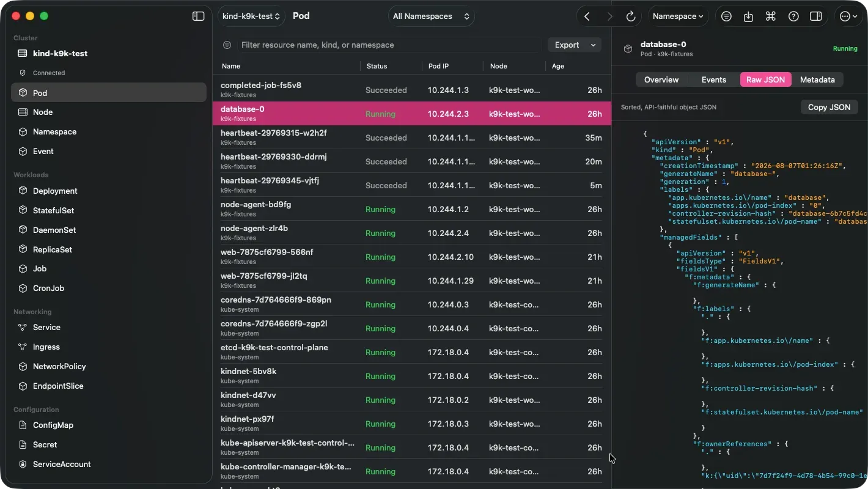This screenshot has width=868, height=489.
Task: Open the filter-lines toolbar icon
Action: [726, 17]
